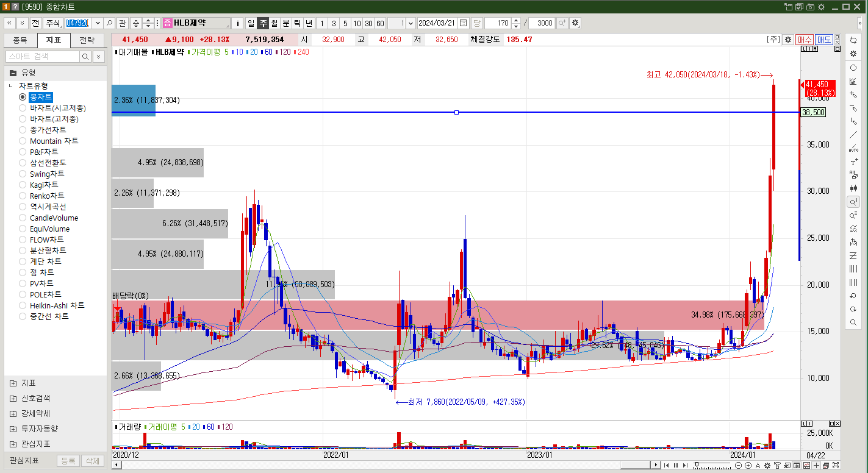
Task: Click the 30 interval button
Action: point(368,23)
